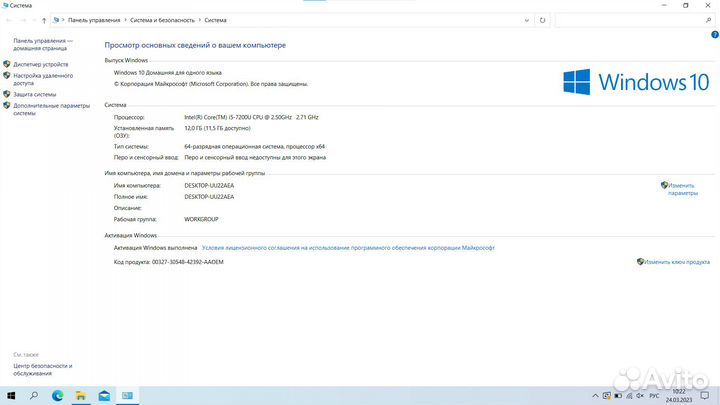This screenshot has width=720, height=405.
Task: Click the computer icon in address bar
Action: 56,20
